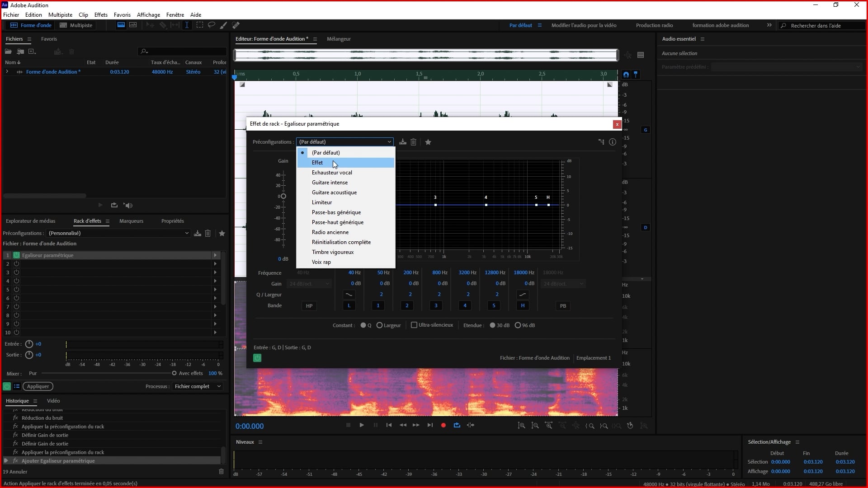Choose Voix rap preset from list
This screenshot has width=868, height=488.
pos(321,262)
